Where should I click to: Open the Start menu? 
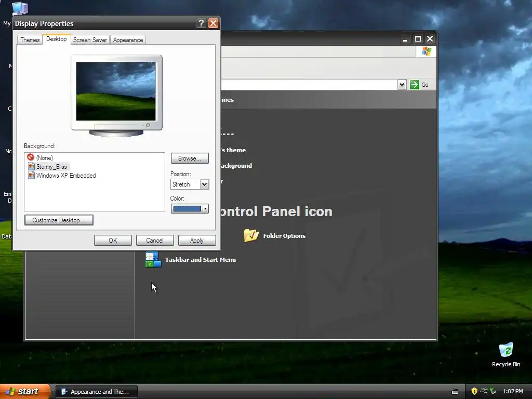[x=25, y=391]
